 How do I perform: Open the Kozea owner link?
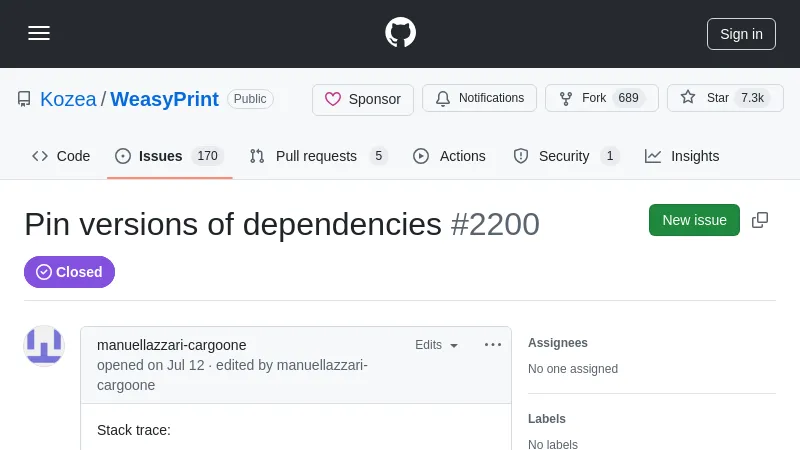click(x=68, y=99)
